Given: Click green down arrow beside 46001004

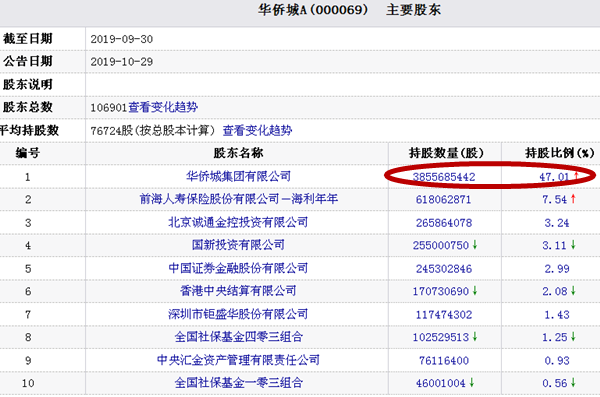Looking at the screenshot, I should coord(471,382).
